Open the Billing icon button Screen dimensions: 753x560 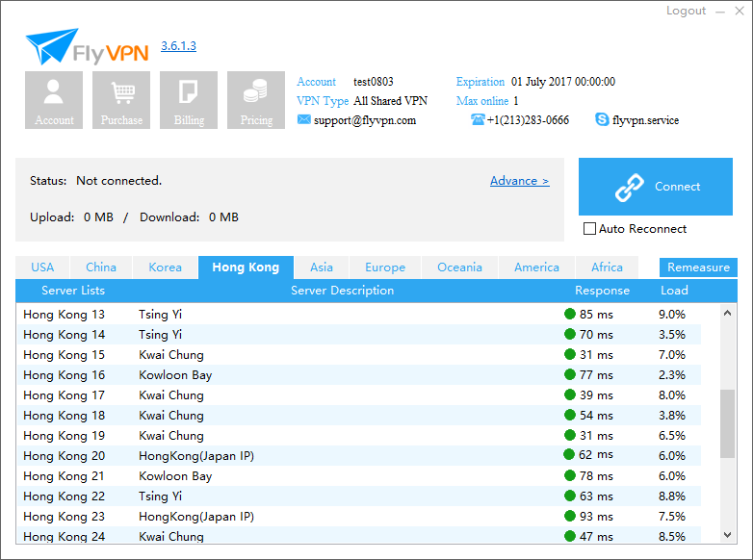click(x=189, y=100)
